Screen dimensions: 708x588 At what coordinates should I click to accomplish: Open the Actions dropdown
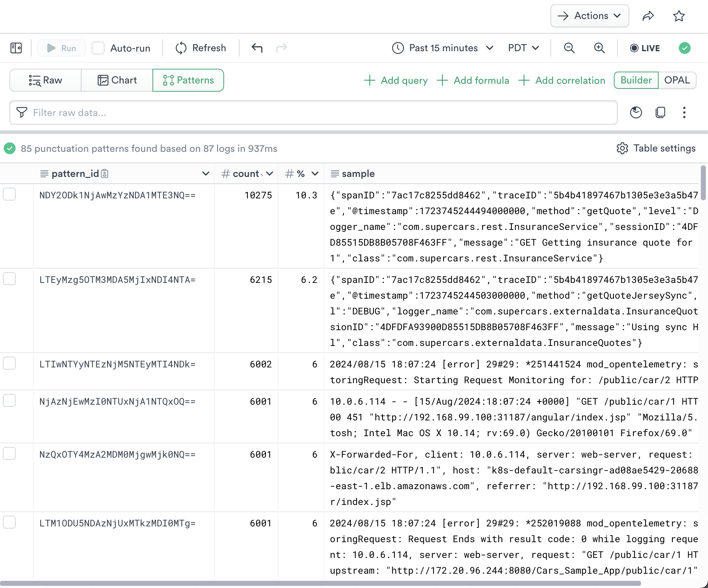coord(590,16)
